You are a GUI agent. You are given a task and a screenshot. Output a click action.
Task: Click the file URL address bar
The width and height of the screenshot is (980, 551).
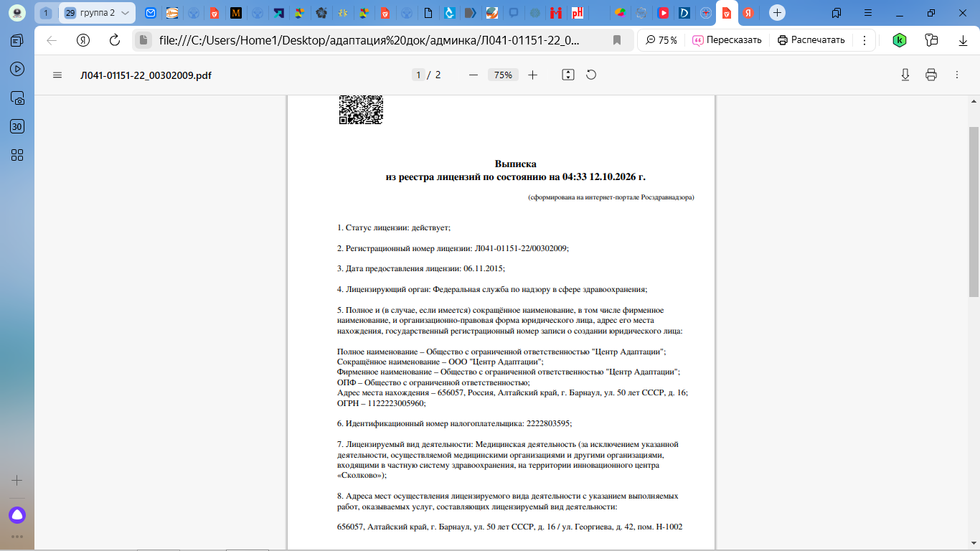click(x=370, y=40)
